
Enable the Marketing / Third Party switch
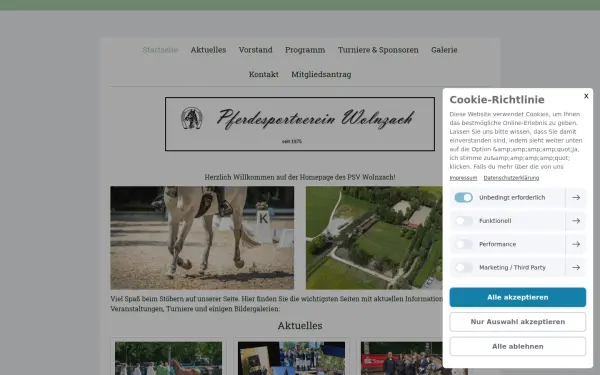pos(463,267)
